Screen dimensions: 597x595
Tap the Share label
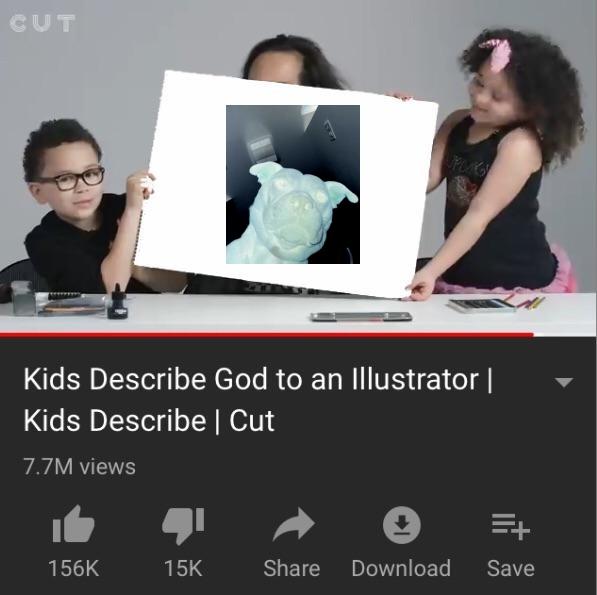(292, 568)
